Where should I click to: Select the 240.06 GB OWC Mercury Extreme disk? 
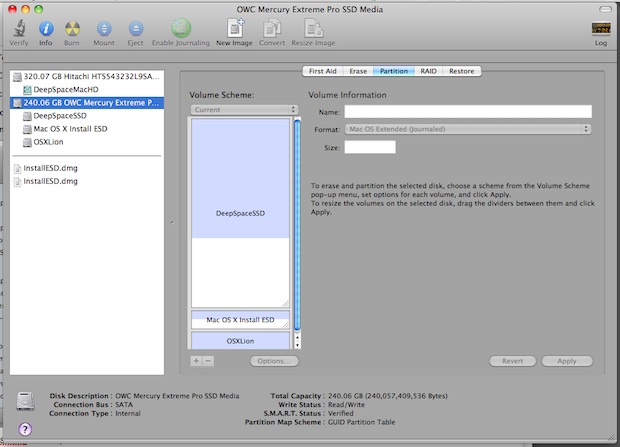[x=87, y=103]
